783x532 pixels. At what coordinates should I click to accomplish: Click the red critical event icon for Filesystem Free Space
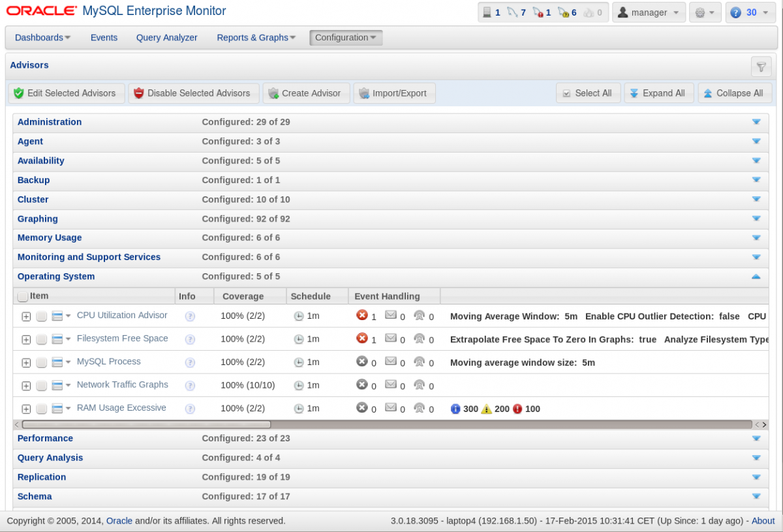tap(362, 338)
